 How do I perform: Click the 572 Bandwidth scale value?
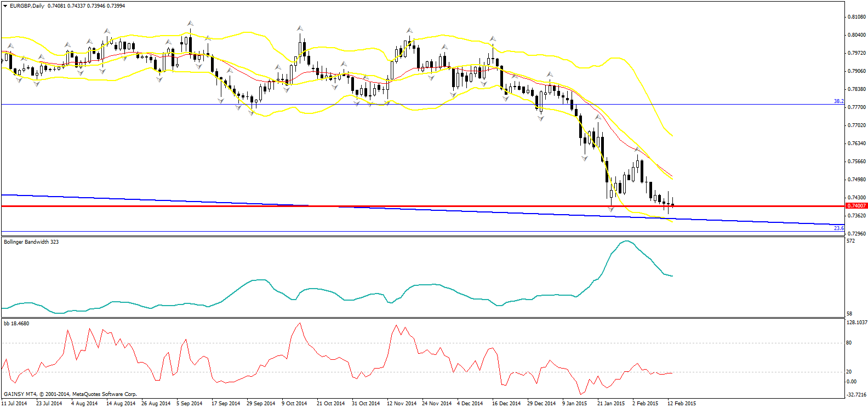850,241
